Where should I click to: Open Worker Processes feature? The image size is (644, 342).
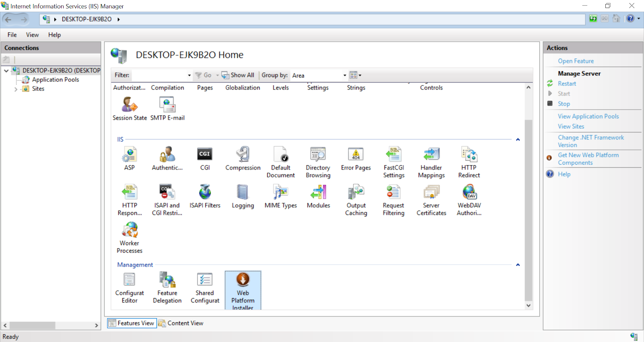[130, 238]
